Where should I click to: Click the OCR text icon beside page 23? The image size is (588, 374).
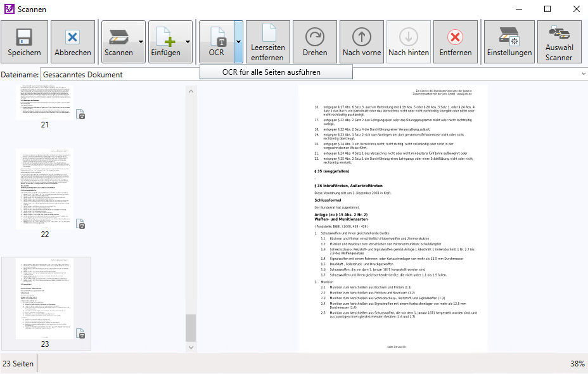[x=81, y=334]
